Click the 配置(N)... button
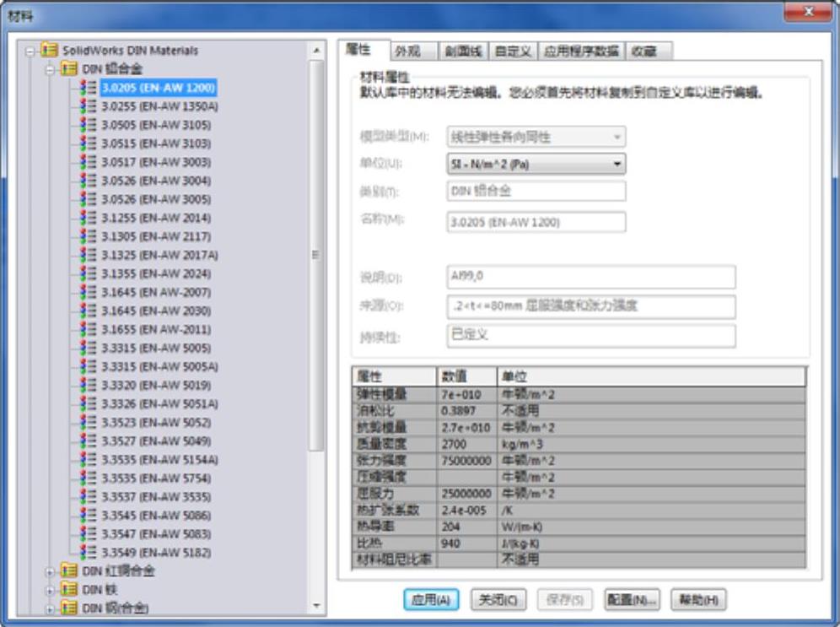Image resolution: width=840 pixels, height=627 pixels. [x=633, y=600]
